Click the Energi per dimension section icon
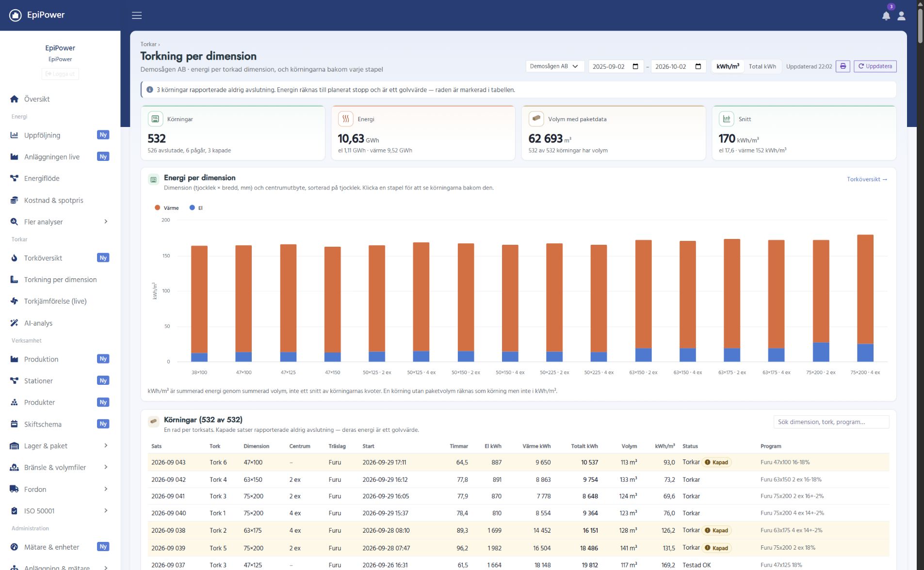 pyautogui.click(x=153, y=180)
